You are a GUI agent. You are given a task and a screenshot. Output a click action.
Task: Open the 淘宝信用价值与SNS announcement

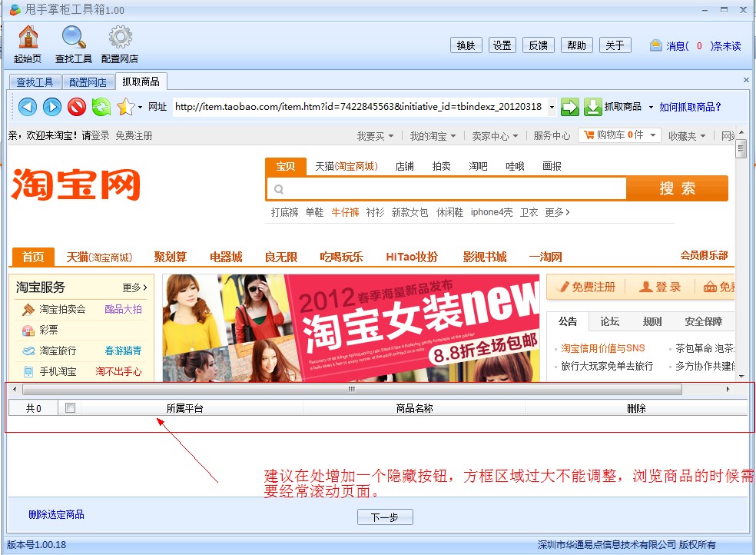602,348
